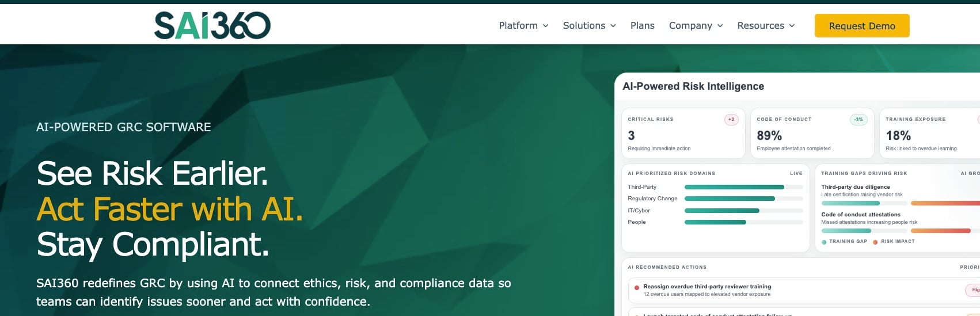
Task: Click Risk linked to overdue learning caption
Action: click(921, 149)
